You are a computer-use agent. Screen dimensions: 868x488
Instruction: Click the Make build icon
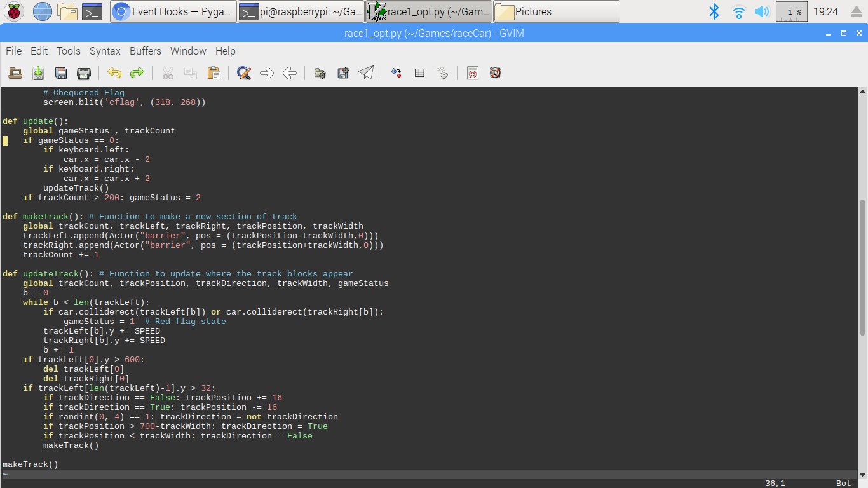397,73
